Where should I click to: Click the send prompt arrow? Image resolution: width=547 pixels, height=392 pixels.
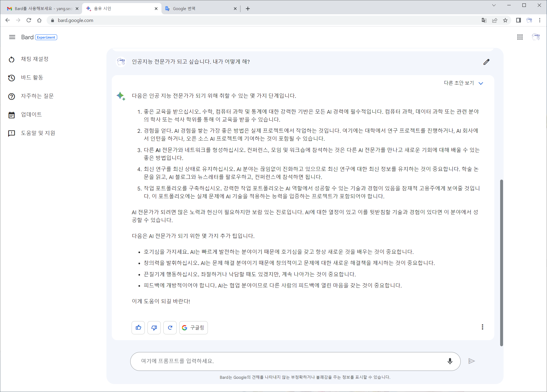(472, 361)
